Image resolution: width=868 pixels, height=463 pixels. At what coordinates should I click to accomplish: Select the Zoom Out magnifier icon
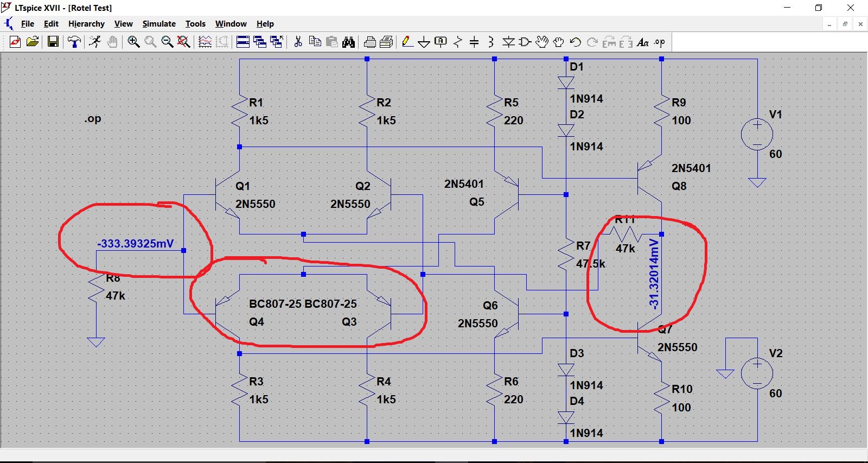click(167, 42)
